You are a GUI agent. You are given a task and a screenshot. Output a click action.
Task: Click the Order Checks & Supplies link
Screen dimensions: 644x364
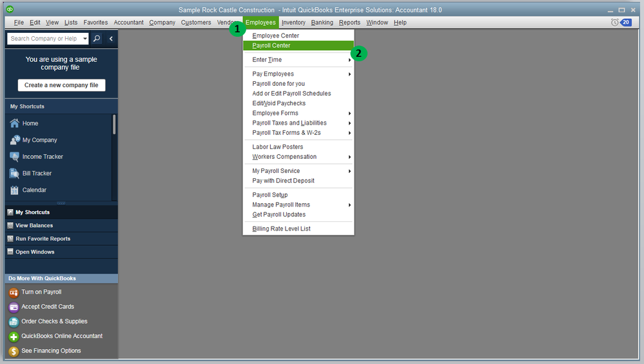pyautogui.click(x=54, y=321)
